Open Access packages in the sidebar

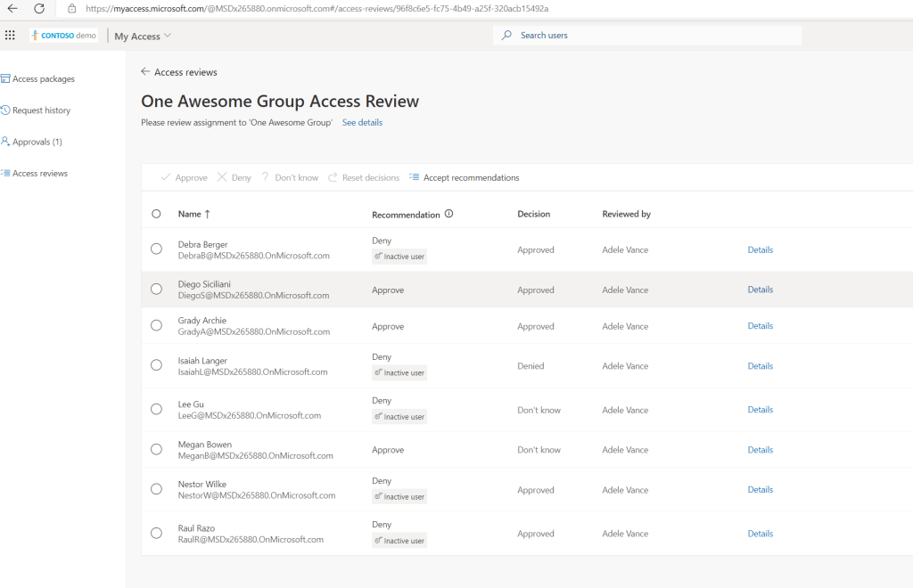pyautogui.click(x=43, y=79)
